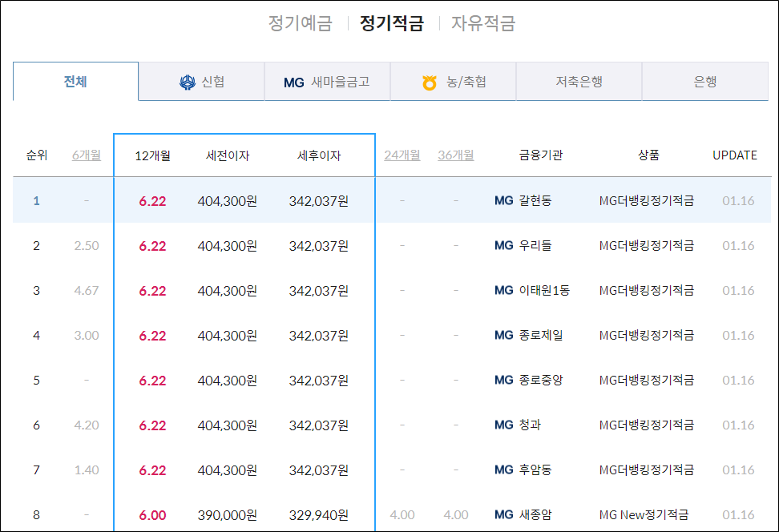The image size is (779, 532).
Task: Click the 1.40 six-month rate
Action: pyautogui.click(x=87, y=470)
